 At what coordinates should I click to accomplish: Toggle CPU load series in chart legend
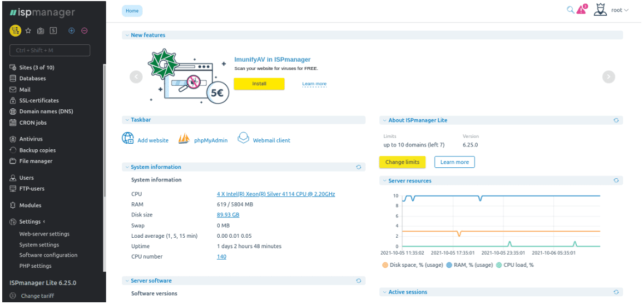pyautogui.click(x=514, y=265)
